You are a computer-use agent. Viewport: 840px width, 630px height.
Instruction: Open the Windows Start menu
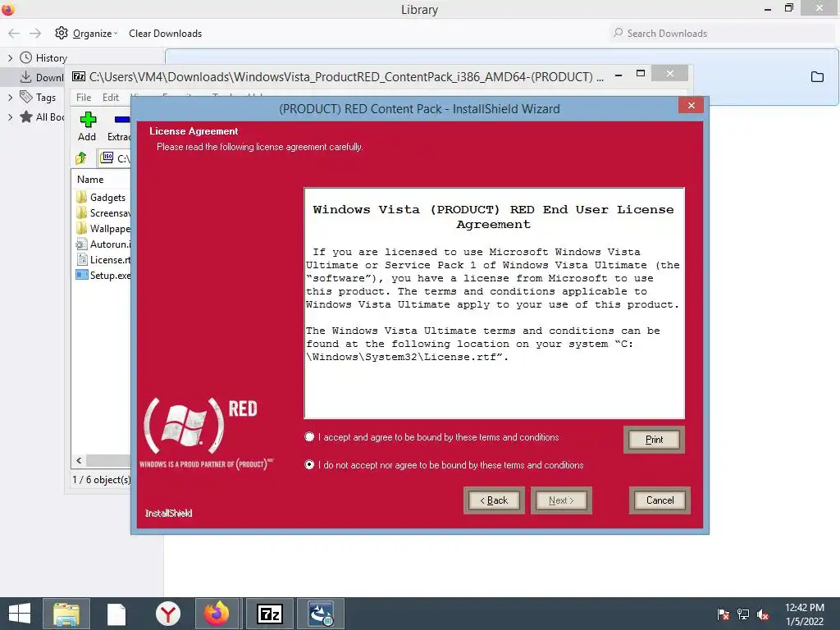(x=20, y=614)
